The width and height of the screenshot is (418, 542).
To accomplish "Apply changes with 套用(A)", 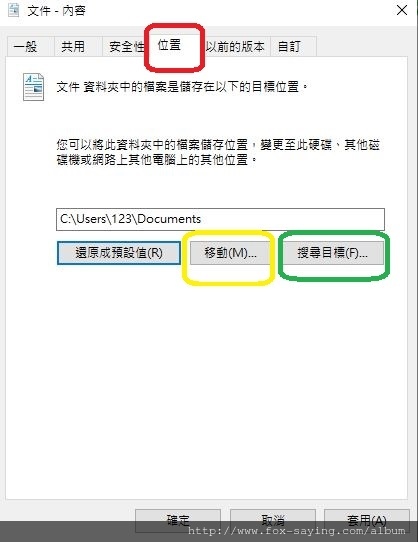I will click(x=366, y=520).
